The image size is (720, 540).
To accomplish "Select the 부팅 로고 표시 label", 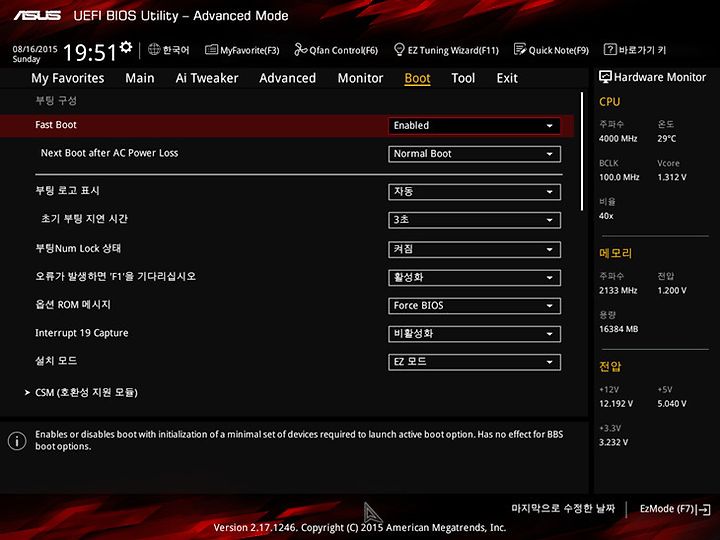I will pos(68,190).
